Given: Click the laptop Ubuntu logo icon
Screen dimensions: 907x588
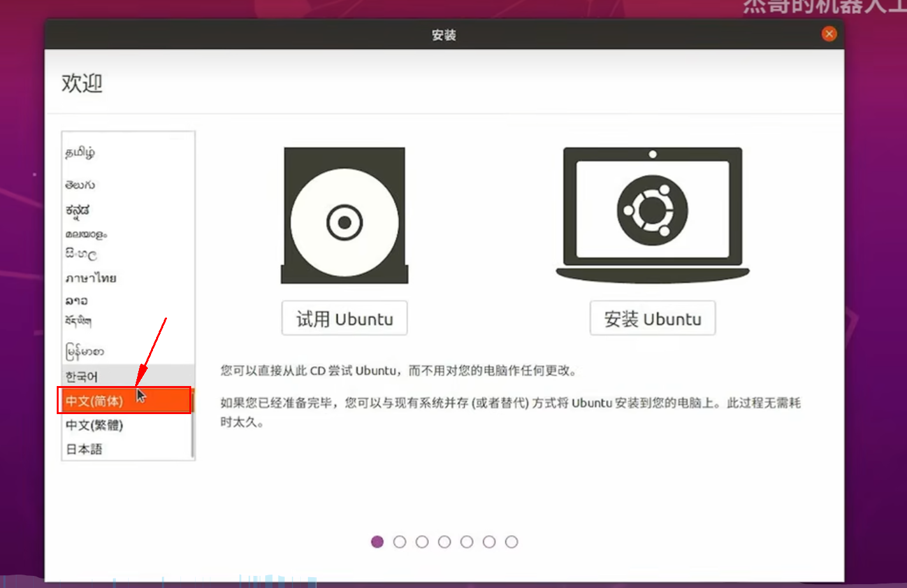Looking at the screenshot, I should (652, 216).
